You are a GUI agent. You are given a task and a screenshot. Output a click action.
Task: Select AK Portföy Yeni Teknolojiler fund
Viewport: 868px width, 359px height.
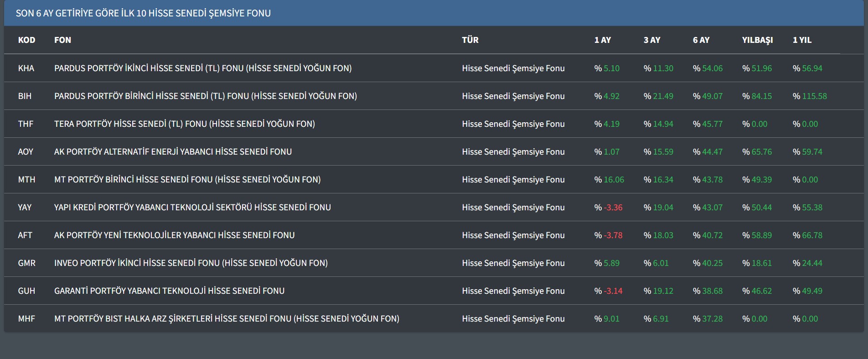(174, 235)
